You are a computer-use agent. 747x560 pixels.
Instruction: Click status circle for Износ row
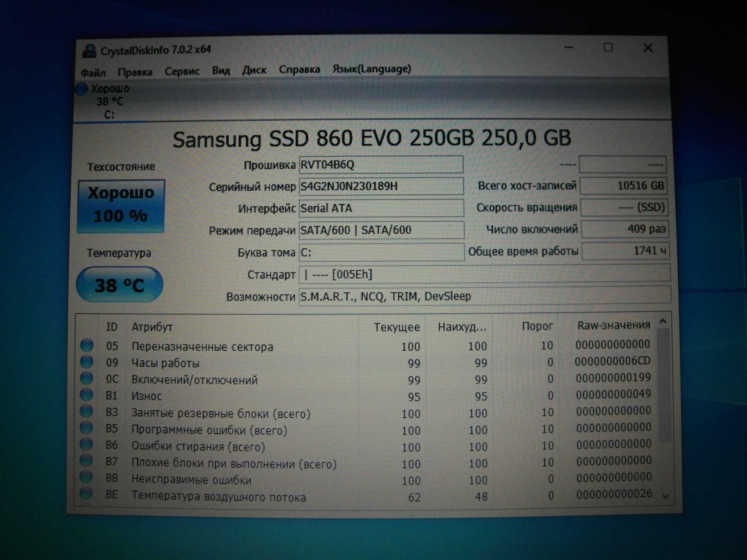pos(87,394)
